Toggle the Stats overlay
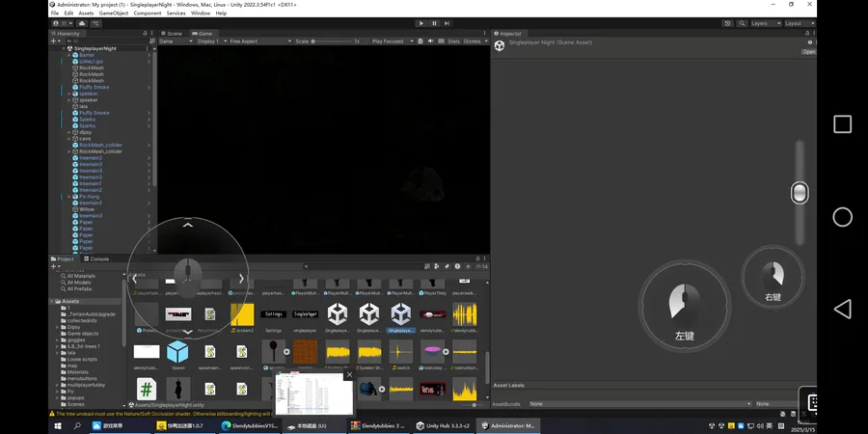The height and width of the screenshot is (434, 868). (453, 41)
